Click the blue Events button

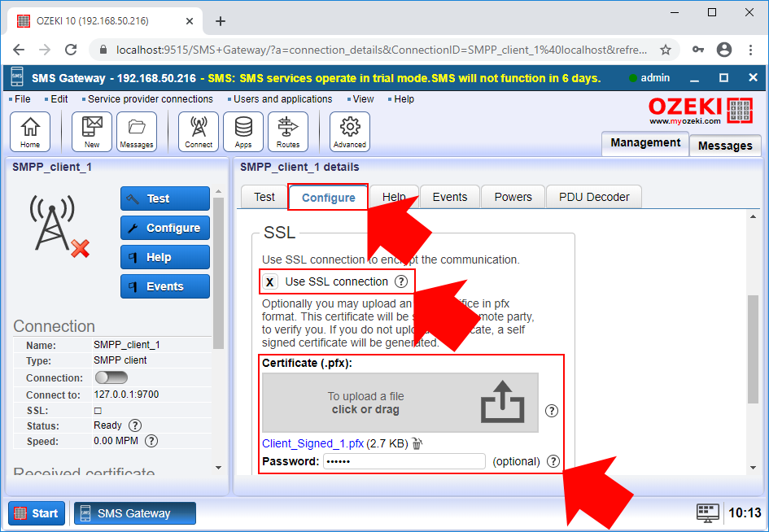(165, 286)
